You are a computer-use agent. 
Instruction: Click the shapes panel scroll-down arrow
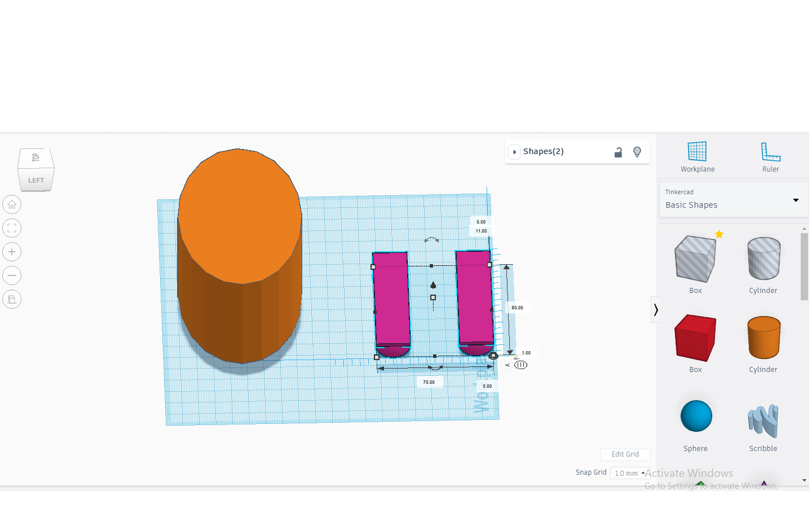tap(804, 480)
